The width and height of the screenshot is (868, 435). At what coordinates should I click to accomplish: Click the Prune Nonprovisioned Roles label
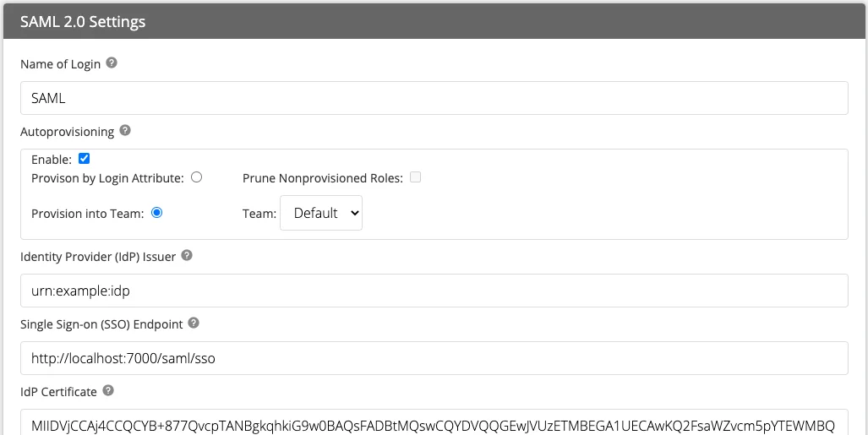pos(322,178)
